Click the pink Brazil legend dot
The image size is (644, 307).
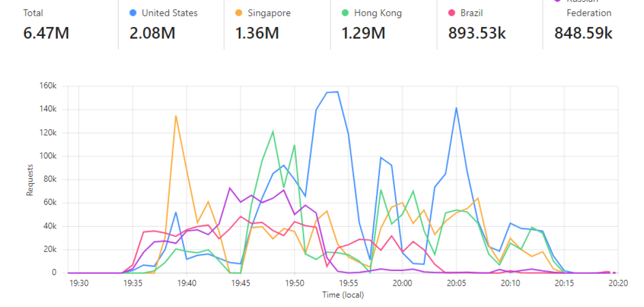(451, 13)
